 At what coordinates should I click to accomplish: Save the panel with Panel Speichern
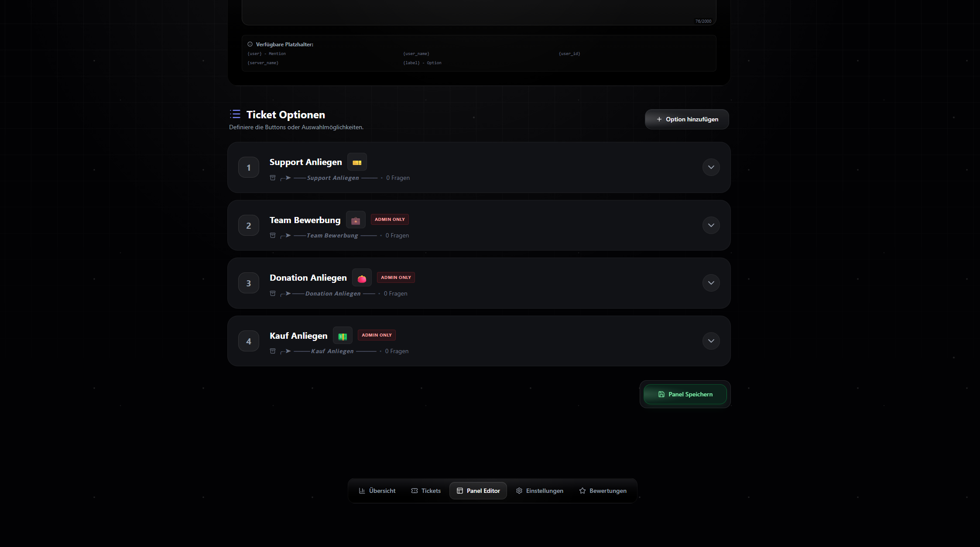[685, 394]
